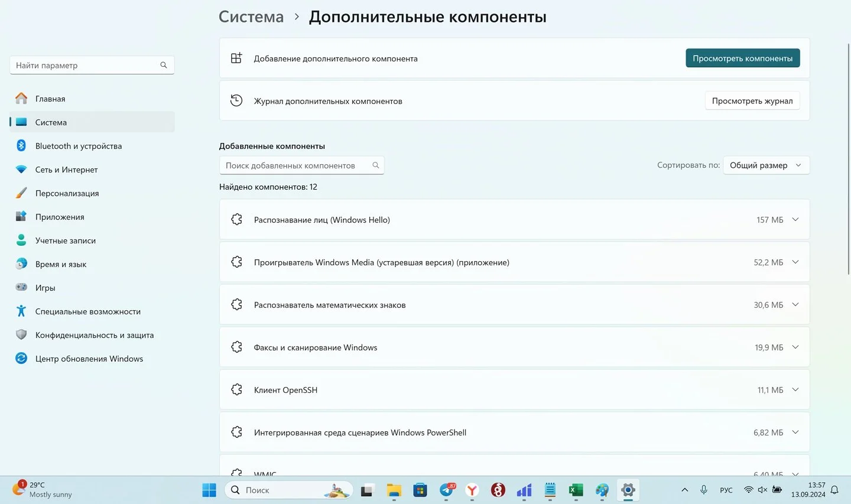
Task: Select the Сеть и Интернет wifi icon
Action: point(21,170)
